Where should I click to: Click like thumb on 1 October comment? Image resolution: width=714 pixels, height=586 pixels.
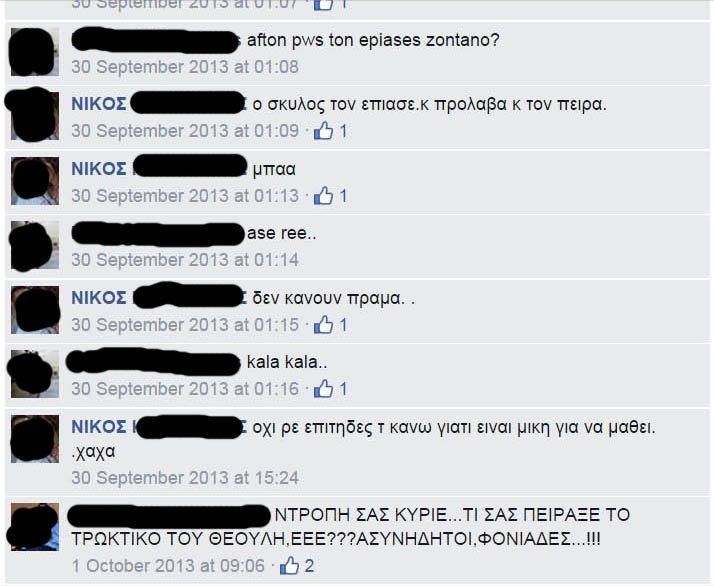290,566
